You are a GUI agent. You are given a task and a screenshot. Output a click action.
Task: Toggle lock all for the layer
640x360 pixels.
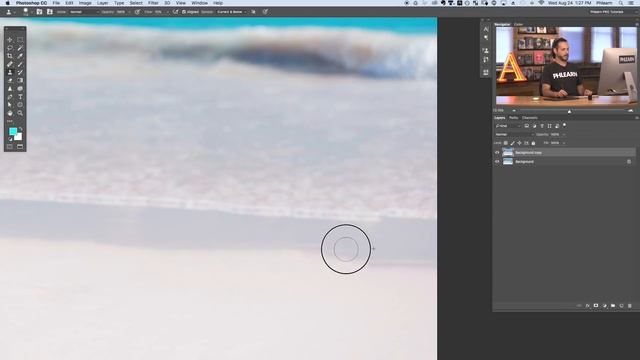[x=533, y=143]
